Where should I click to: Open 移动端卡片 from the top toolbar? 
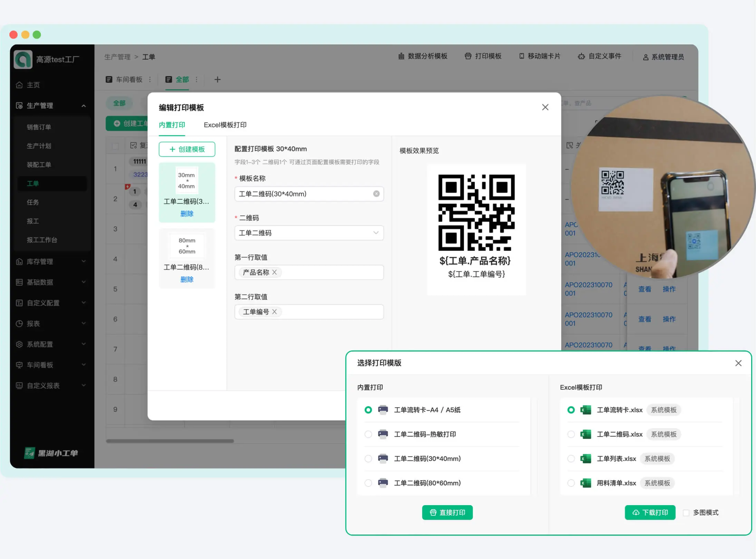click(x=540, y=56)
